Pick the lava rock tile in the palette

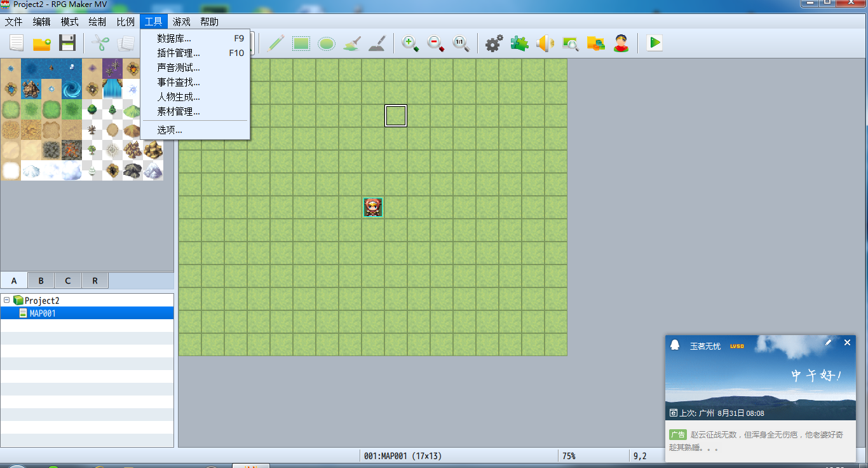click(72, 150)
